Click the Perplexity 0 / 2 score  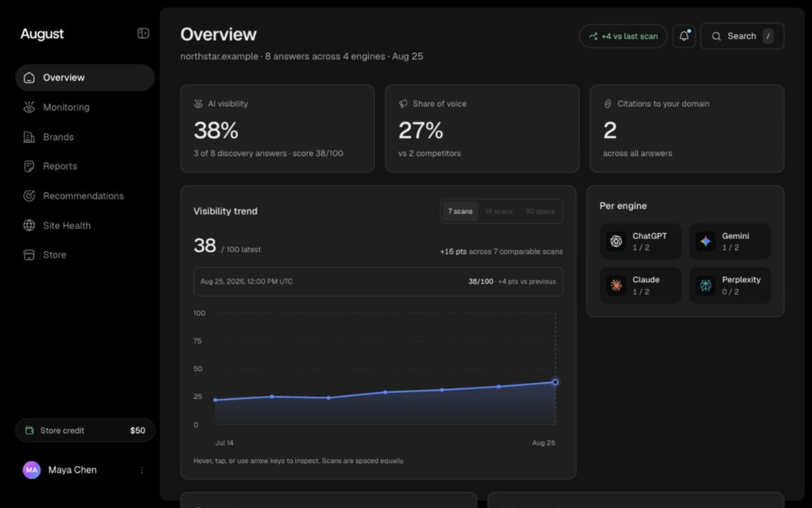(x=730, y=291)
